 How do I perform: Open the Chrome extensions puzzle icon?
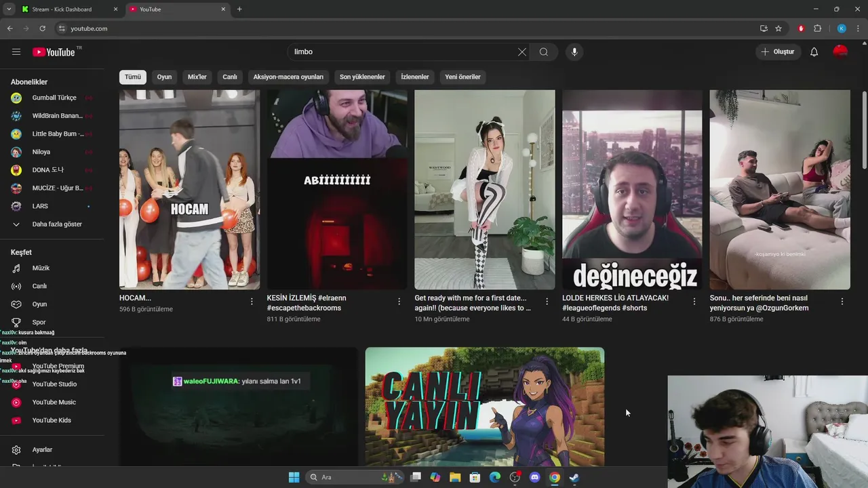(x=817, y=28)
